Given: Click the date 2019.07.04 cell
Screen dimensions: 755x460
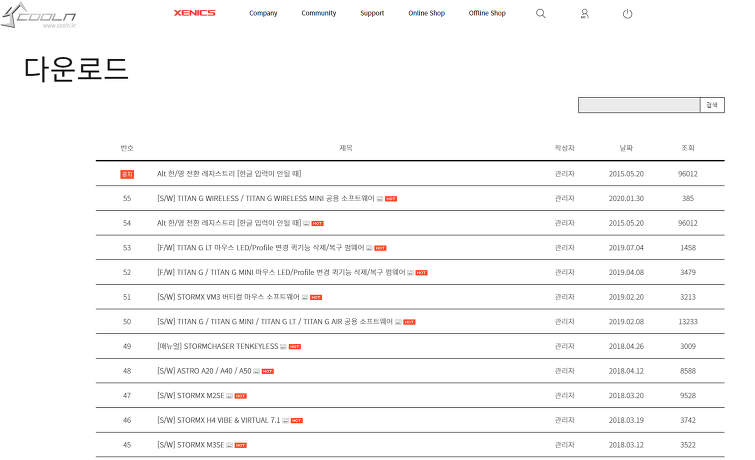Looking at the screenshot, I should [626, 248].
